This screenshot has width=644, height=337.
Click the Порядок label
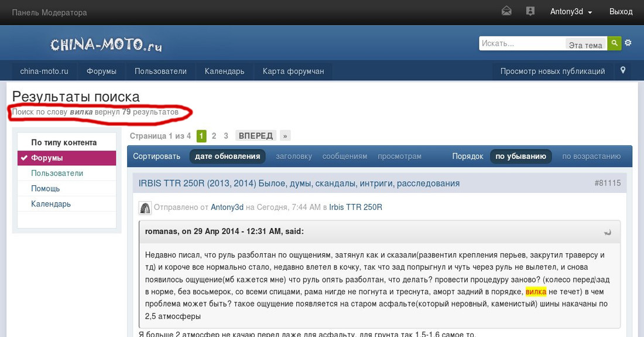tap(468, 156)
